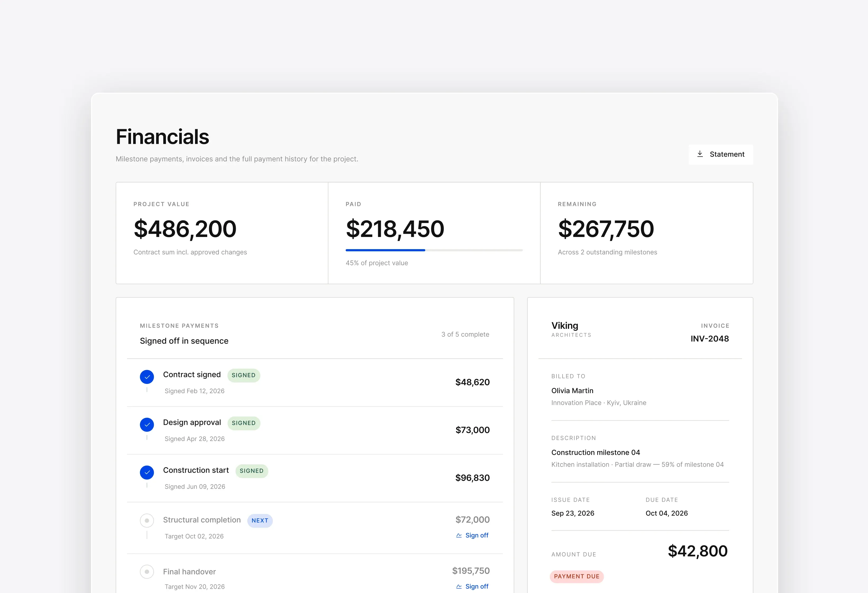Click the $218,450 paid amount

(x=395, y=229)
